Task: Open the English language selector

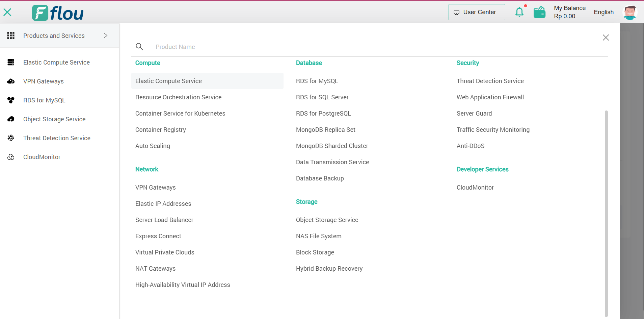Action: click(603, 12)
